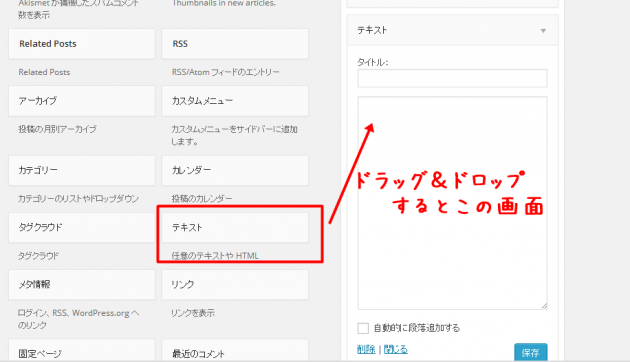Screen dimensions: 630x362
Task: Select the タグクラウド widget
Action: (x=82, y=227)
